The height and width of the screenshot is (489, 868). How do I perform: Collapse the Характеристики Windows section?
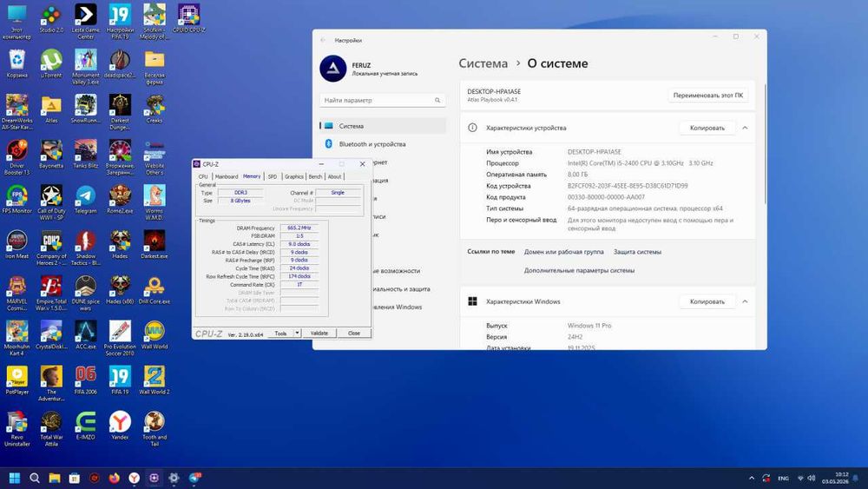click(745, 301)
